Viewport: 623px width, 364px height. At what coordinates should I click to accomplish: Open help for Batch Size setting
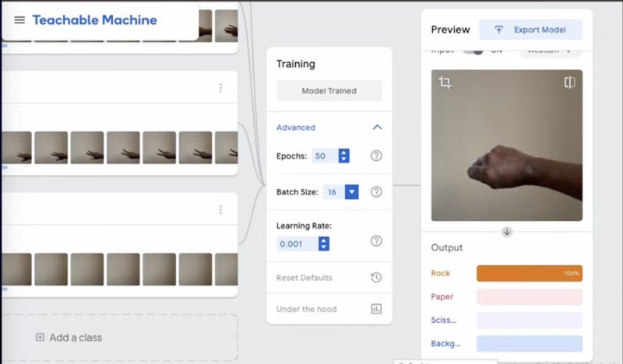(376, 192)
